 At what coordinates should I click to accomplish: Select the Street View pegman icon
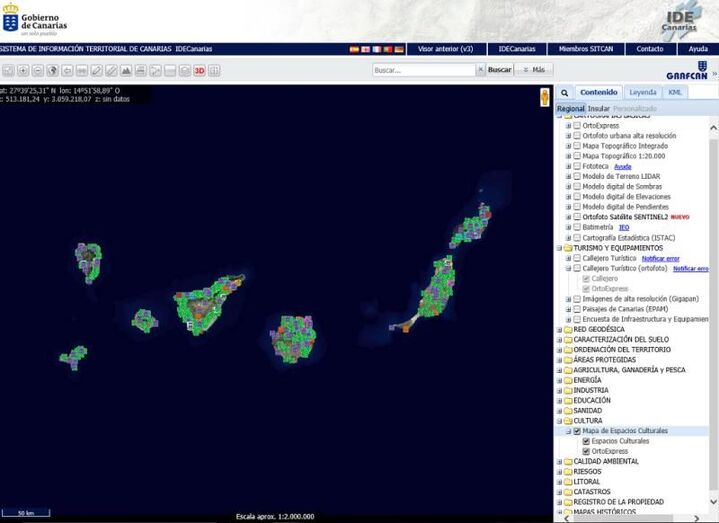[x=544, y=97]
